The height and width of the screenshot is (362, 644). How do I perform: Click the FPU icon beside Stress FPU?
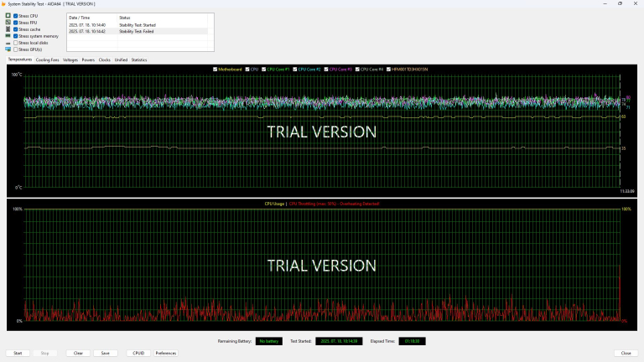tap(8, 23)
